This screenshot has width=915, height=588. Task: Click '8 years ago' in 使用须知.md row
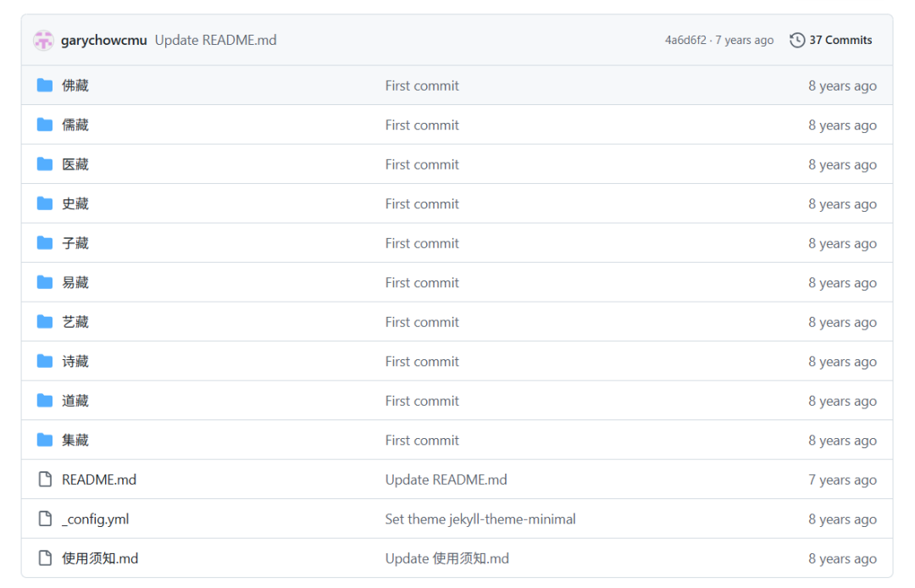[x=843, y=559]
